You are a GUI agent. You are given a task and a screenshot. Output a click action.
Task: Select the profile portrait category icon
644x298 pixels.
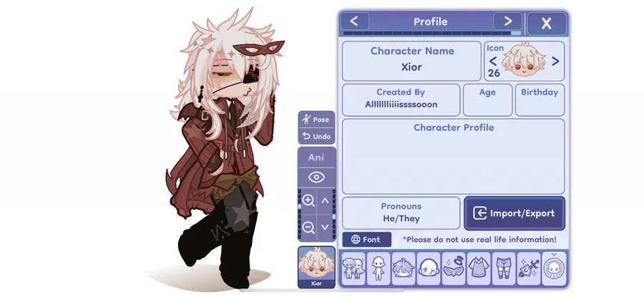pos(554,269)
